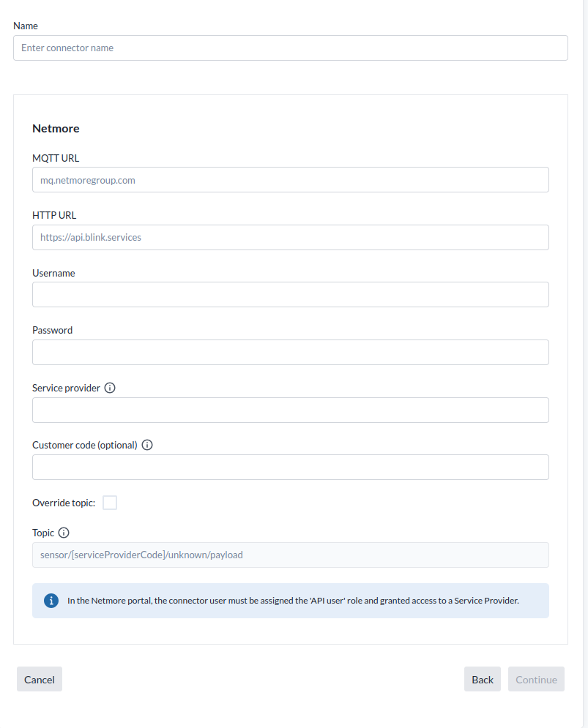
Task: Click the disabled Topic field
Action: pyautogui.click(x=290, y=555)
